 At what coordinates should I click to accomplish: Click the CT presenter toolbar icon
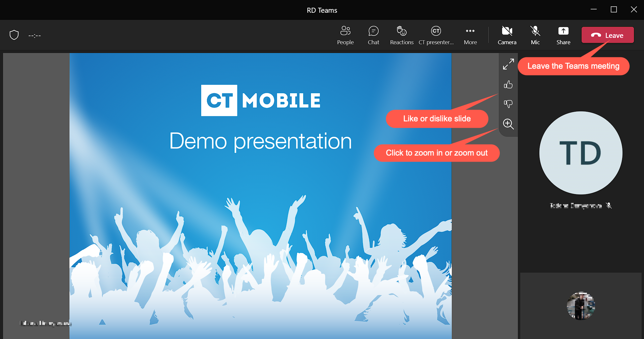(436, 35)
